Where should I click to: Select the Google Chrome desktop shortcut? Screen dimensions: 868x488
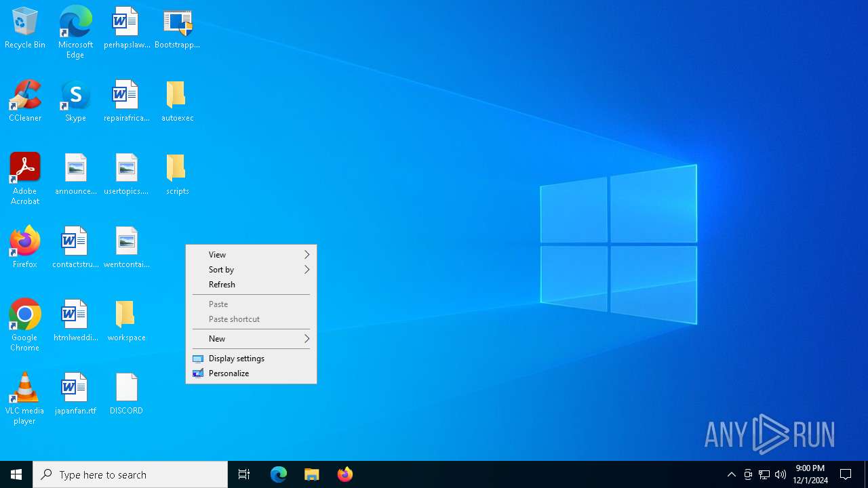pyautogui.click(x=25, y=325)
